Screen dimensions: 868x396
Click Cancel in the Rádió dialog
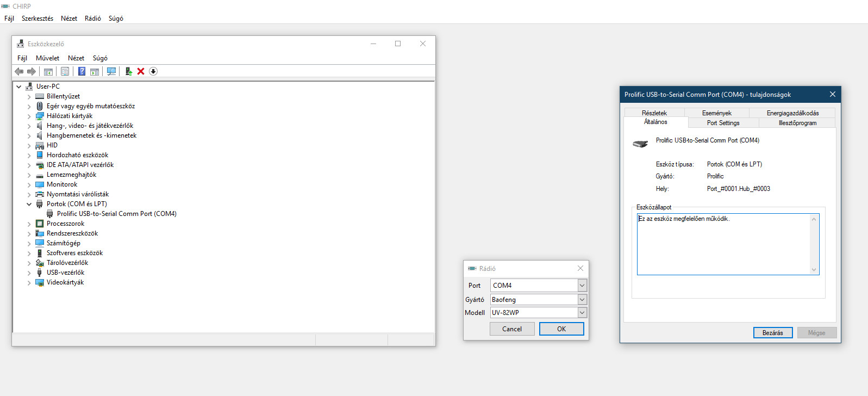click(x=512, y=329)
